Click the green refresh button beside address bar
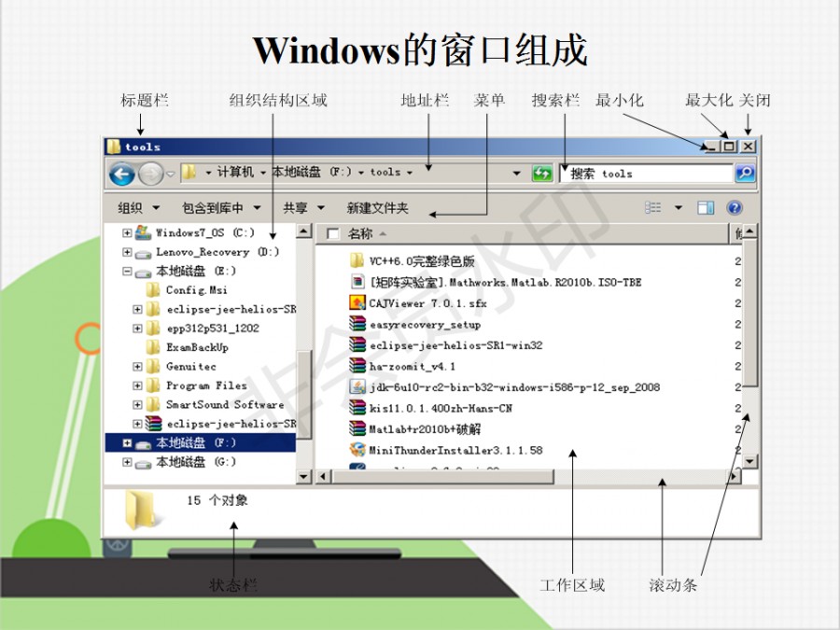This screenshot has width=840, height=630. 542,174
